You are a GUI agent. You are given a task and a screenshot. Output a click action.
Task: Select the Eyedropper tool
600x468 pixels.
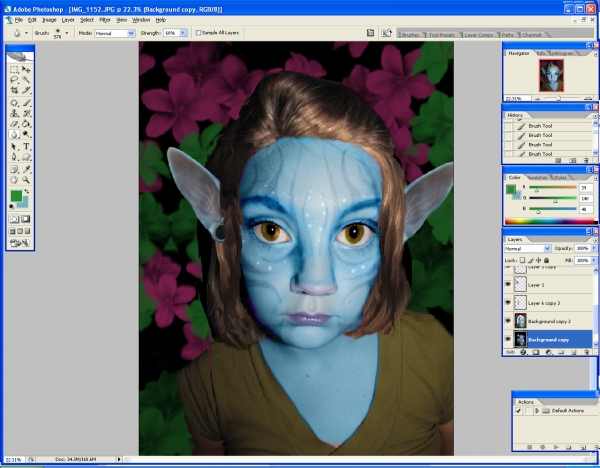26,169
